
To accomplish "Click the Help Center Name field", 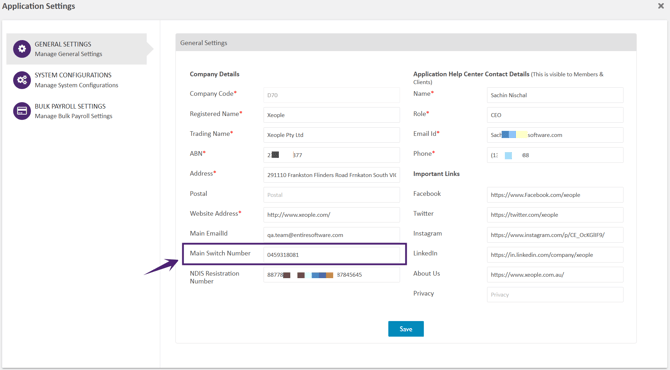I will click(x=555, y=95).
